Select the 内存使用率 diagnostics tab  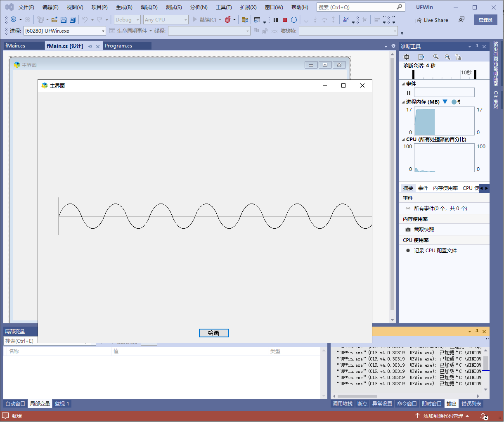coord(445,188)
